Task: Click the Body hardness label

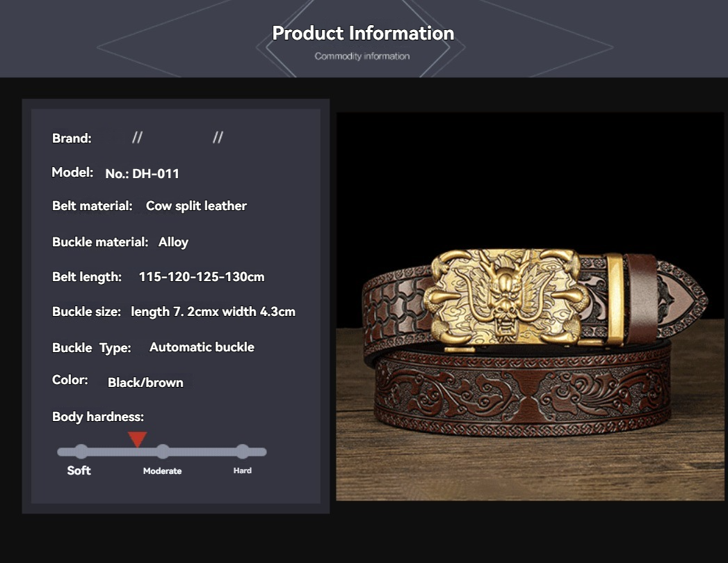Action: 98,417
